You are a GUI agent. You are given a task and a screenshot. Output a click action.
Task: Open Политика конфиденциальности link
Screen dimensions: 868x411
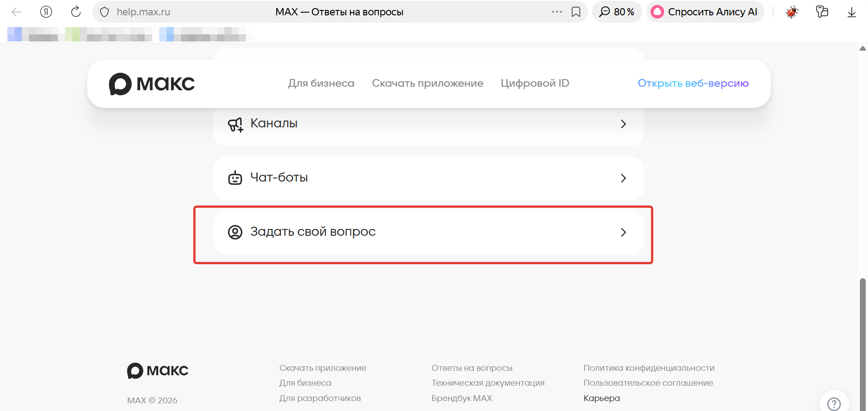click(x=649, y=368)
